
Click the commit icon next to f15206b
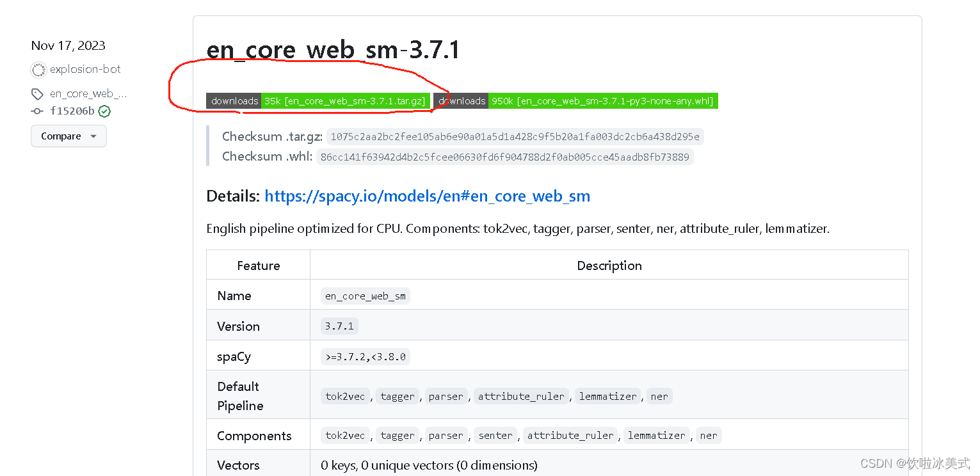click(x=37, y=110)
